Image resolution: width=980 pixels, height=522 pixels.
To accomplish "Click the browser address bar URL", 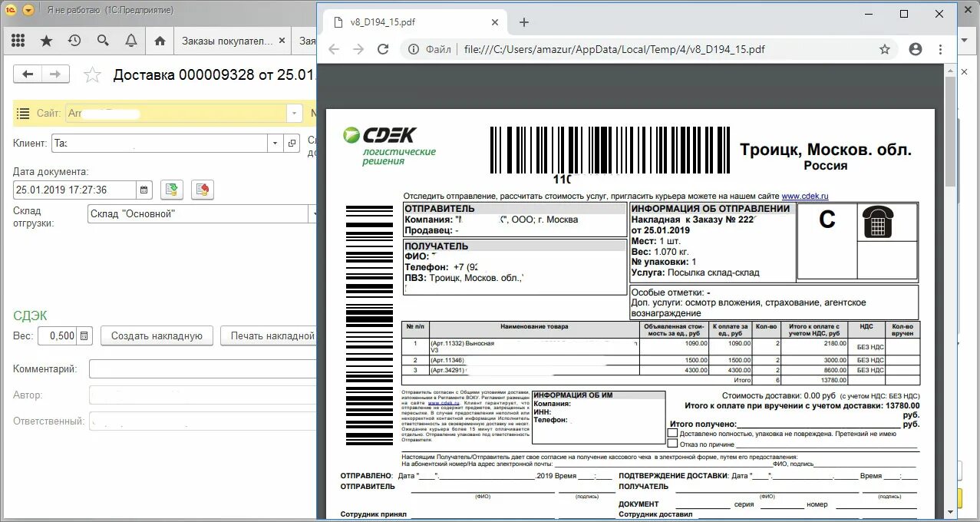I will click(x=614, y=49).
